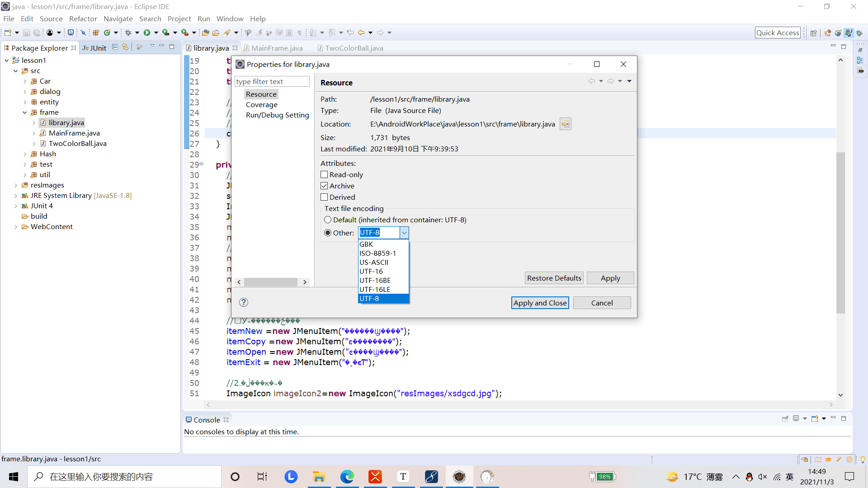
Task: Choose UTF-16 from the encoding list
Action: pos(383,271)
